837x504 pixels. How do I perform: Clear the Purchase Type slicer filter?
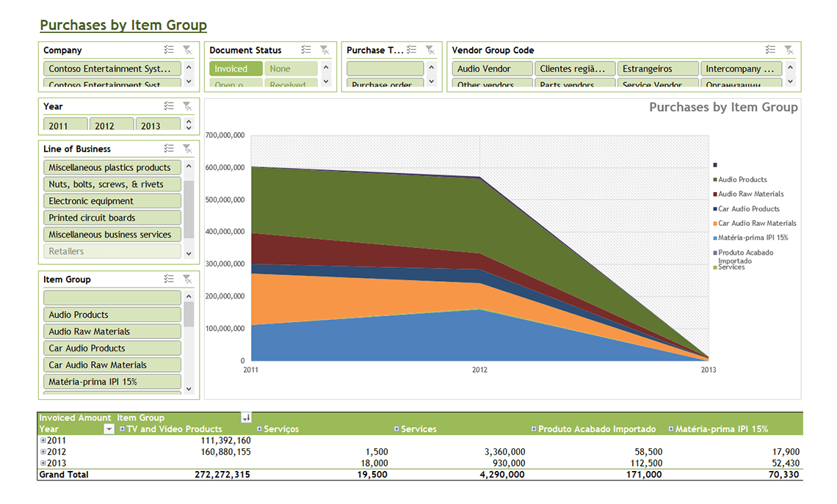[430, 50]
